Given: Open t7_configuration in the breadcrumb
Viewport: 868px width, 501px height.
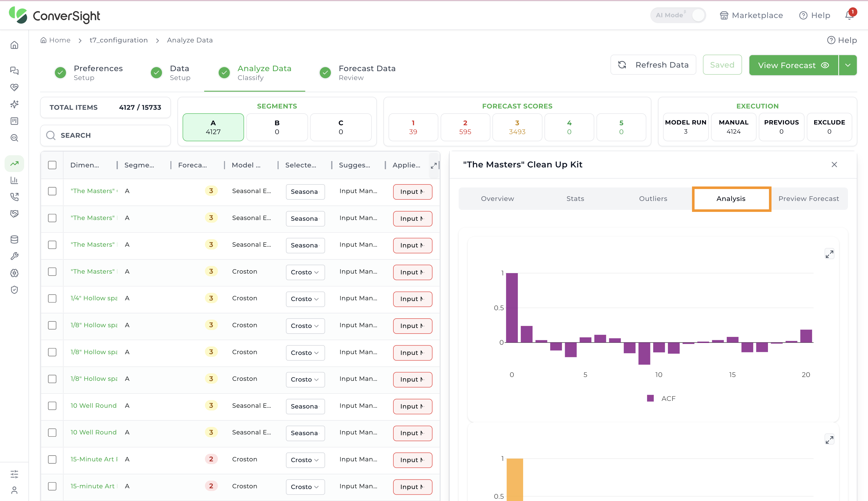Looking at the screenshot, I should 119,40.
